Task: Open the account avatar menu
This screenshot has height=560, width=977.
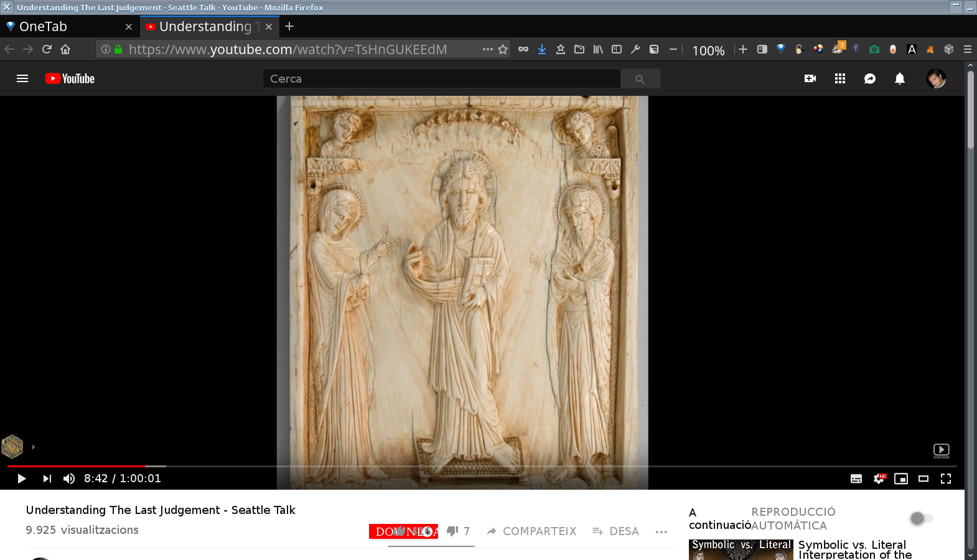Action: (936, 78)
